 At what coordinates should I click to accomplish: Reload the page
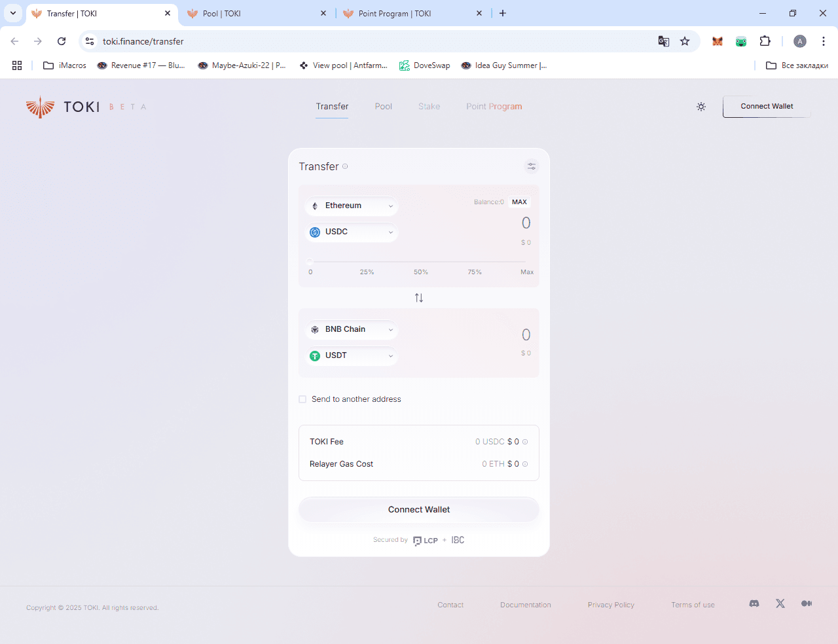click(62, 41)
